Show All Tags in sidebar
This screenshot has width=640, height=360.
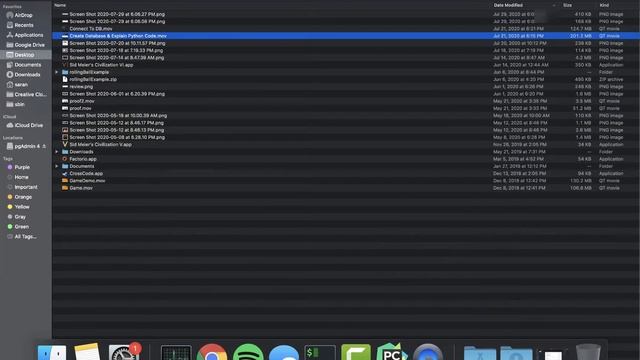(25, 237)
